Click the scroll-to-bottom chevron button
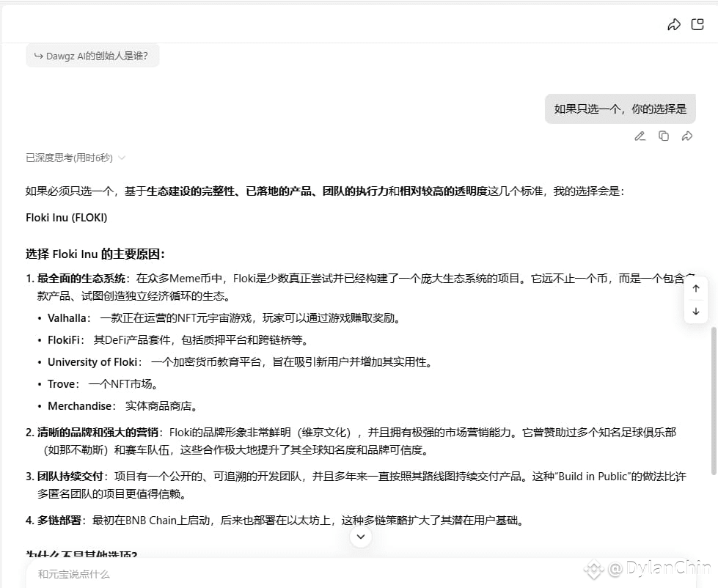 pos(361,536)
